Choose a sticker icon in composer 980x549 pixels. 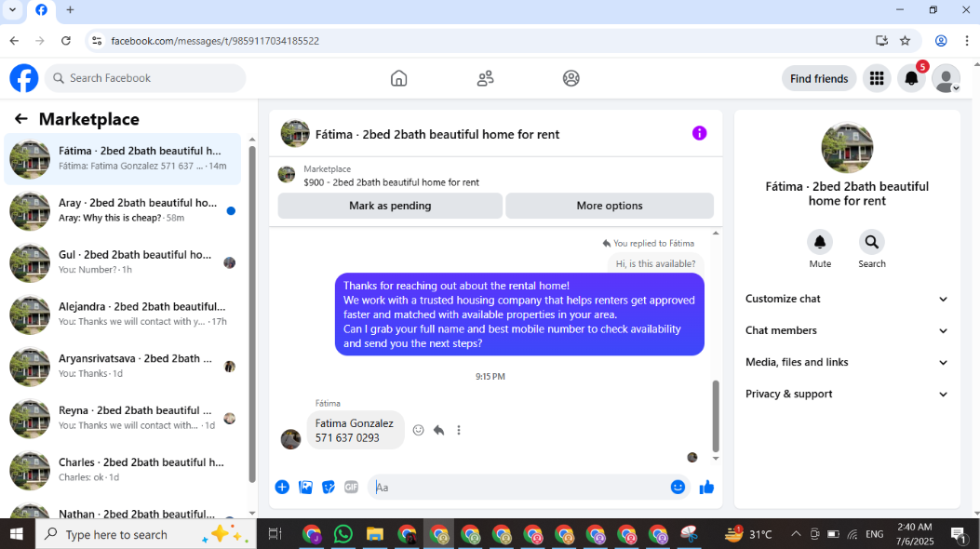[x=329, y=488]
